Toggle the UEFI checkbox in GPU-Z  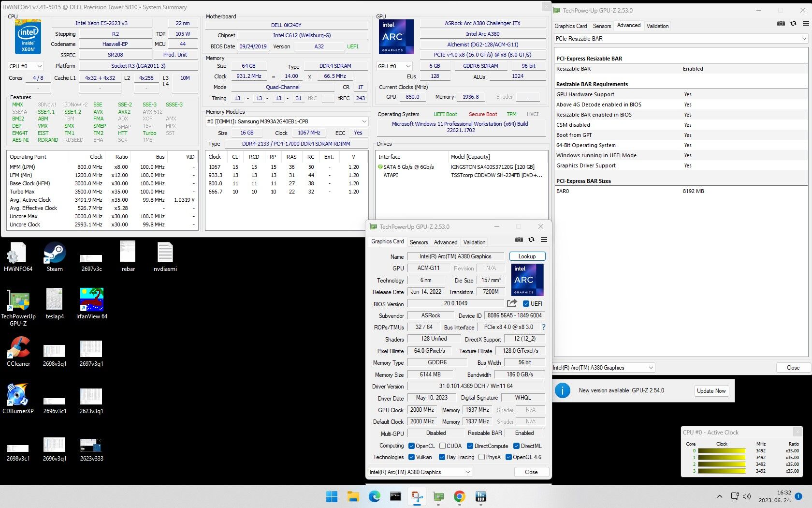pos(526,304)
